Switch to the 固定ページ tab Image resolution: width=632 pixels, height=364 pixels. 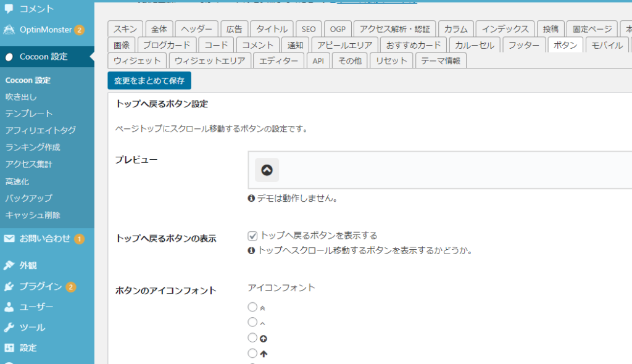[x=592, y=29]
